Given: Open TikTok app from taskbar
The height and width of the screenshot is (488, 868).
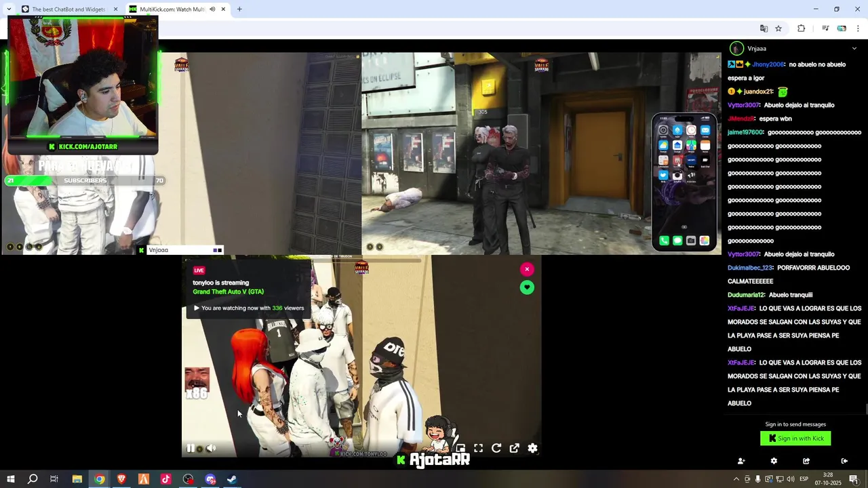Looking at the screenshot, I should coord(165,479).
